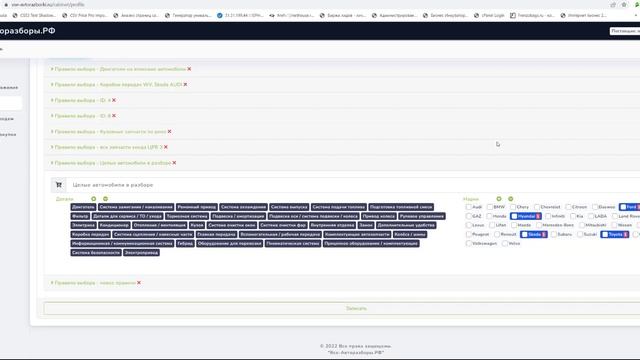Toggle the 'Гибрид' parts tag
This screenshot has width=640, height=360.
185,243
